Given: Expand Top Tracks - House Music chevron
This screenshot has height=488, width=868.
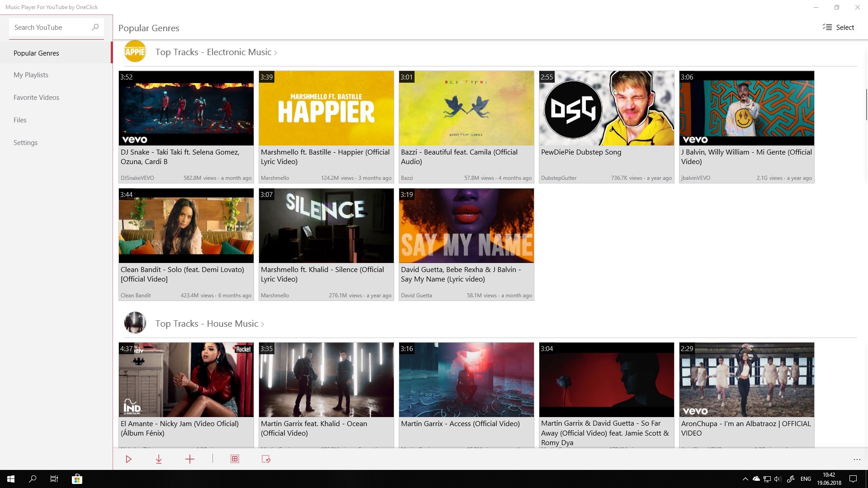Looking at the screenshot, I should click(x=262, y=324).
